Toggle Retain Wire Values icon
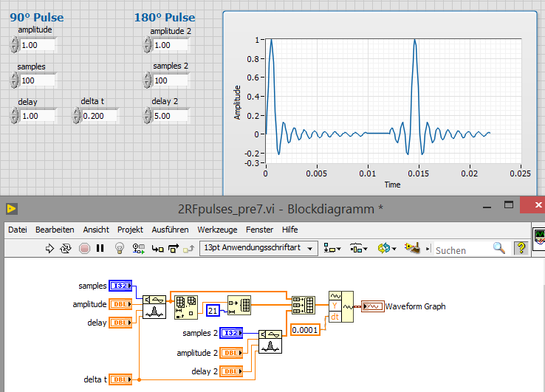 point(138,248)
